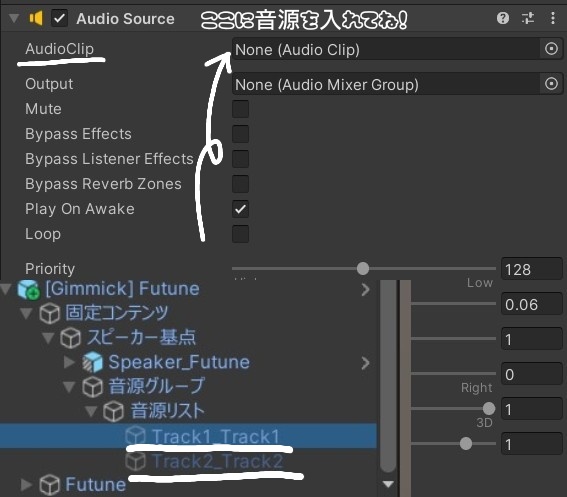Viewport: 567px width, 497px height.
Task: Open Audio Source three-dot context menu
Action: (553, 18)
